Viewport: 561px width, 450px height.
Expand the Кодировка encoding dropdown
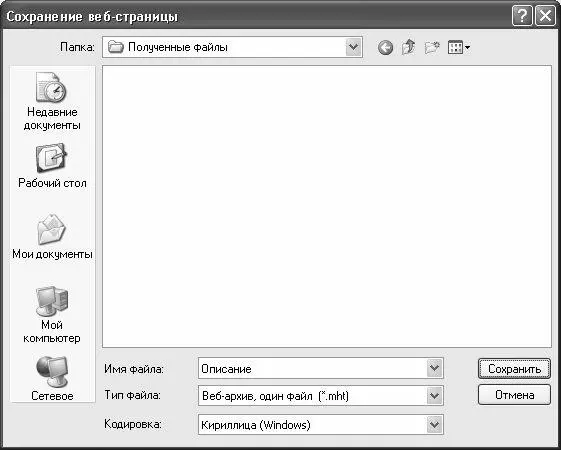(434, 425)
